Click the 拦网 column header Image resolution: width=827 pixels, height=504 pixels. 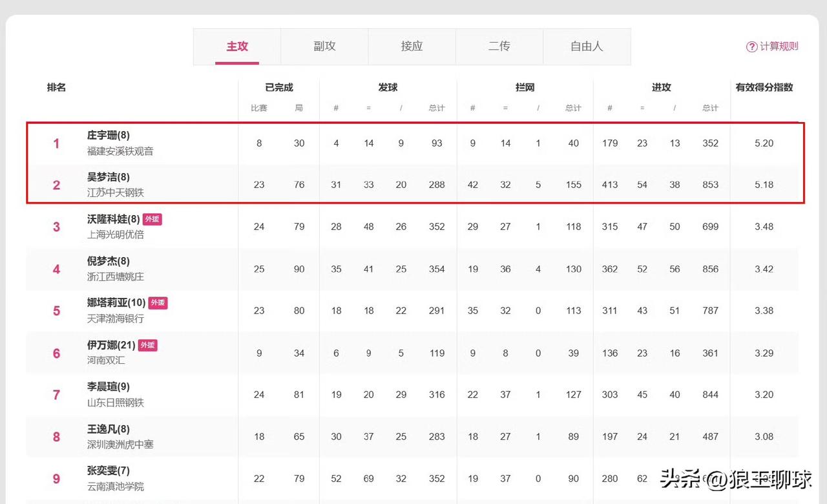(x=525, y=87)
